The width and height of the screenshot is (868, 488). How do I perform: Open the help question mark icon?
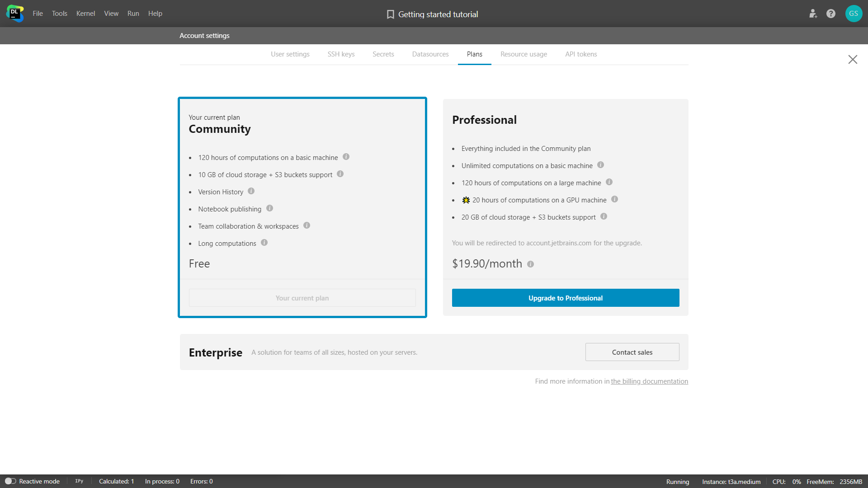(831, 14)
